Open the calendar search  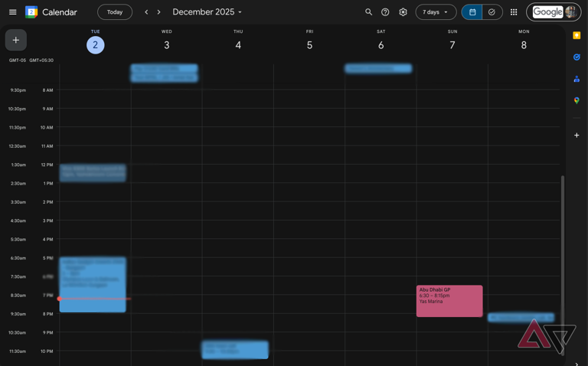[x=368, y=12]
